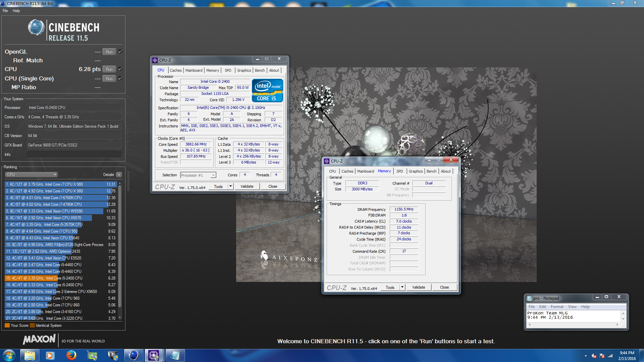Click Notepad horizontal scrollbar
Screen dimensions: 644x362
(x=574, y=324)
